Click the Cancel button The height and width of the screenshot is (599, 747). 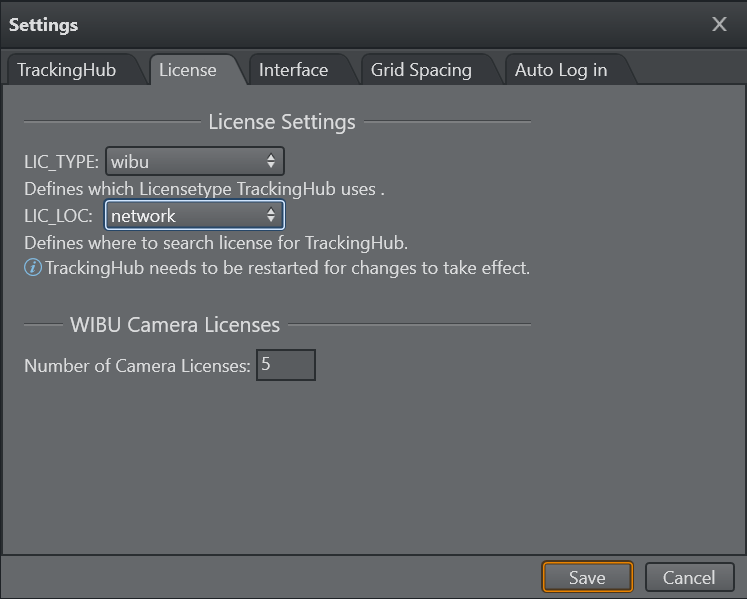[x=689, y=577]
